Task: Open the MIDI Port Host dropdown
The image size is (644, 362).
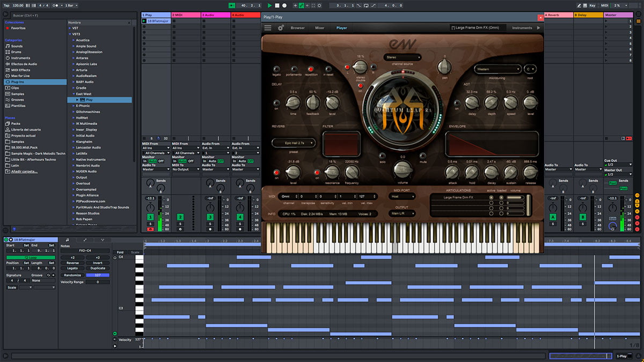Action: coord(401,197)
